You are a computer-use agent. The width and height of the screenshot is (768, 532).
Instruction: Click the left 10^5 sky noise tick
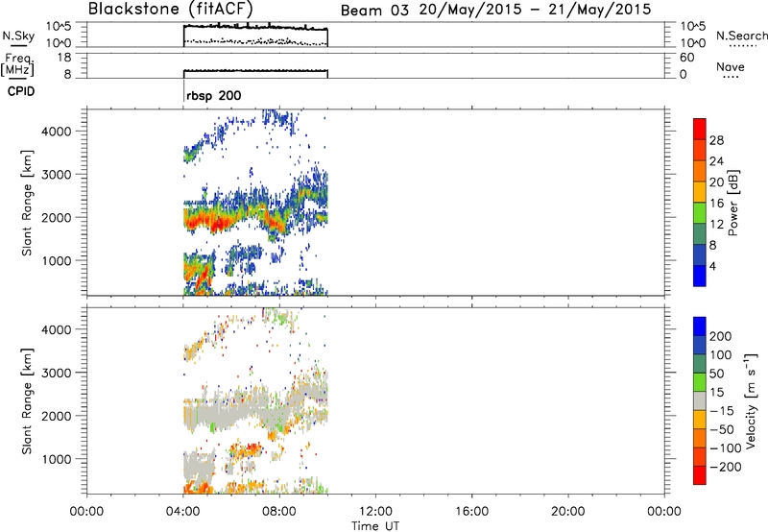click(x=59, y=26)
